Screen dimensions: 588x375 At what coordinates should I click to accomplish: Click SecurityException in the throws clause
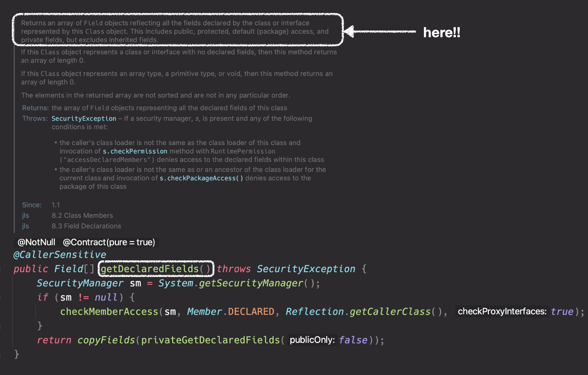click(306, 269)
